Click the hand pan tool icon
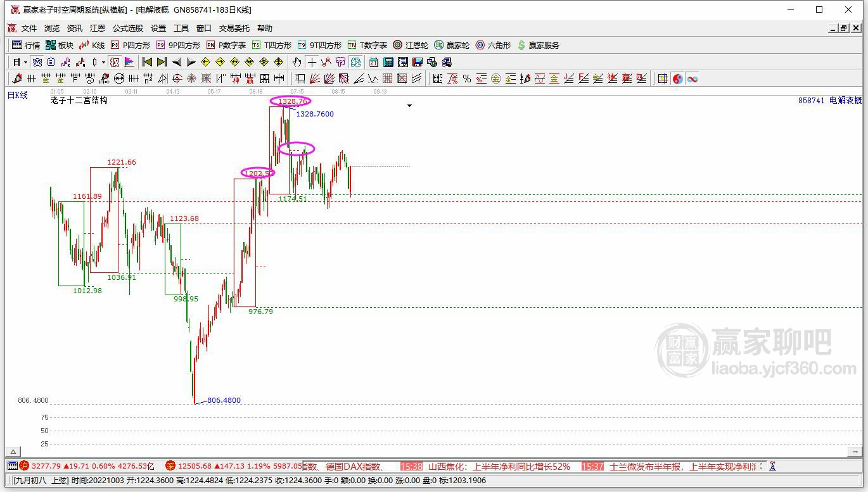 tap(297, 62)
